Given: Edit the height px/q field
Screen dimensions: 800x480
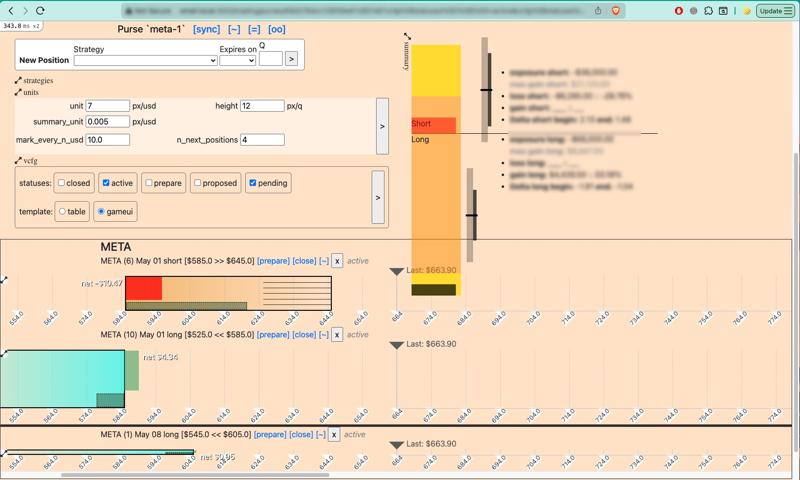Looking at the screenshot, I should pyautogui.click(x=262, y=106).
